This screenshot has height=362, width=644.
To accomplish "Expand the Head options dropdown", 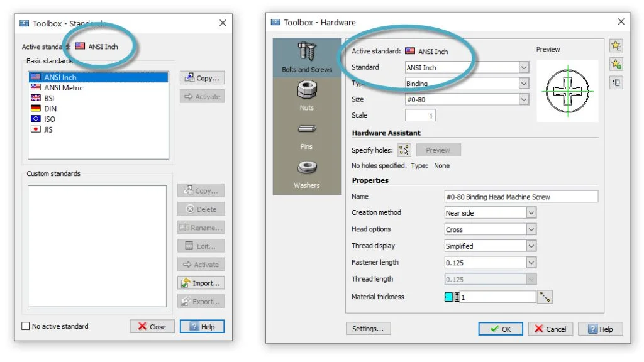I will (531, 229).
